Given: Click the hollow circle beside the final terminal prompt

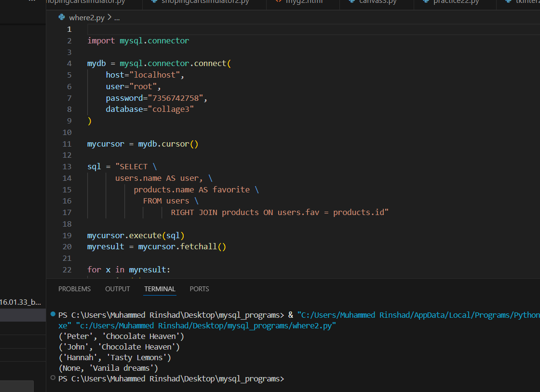Looking at the screenshot, I should click(53, 378).
